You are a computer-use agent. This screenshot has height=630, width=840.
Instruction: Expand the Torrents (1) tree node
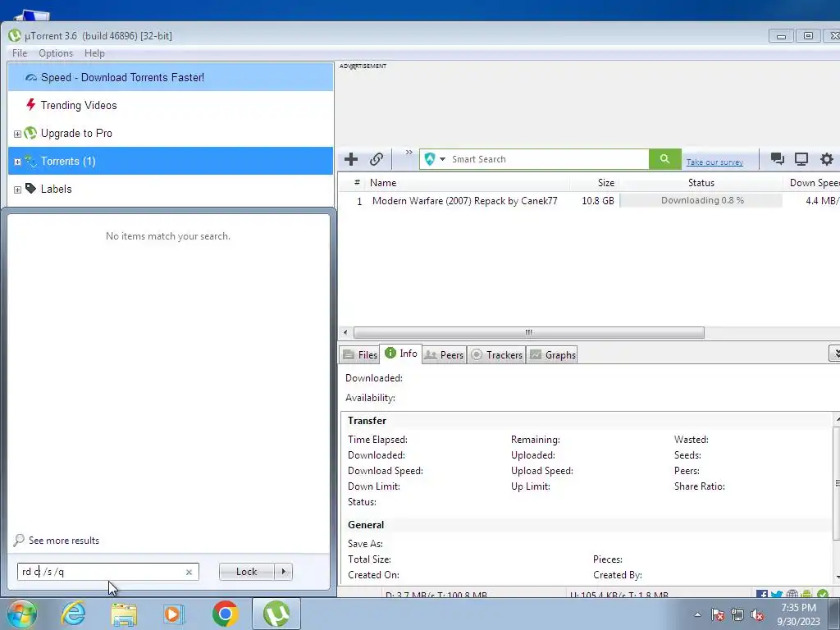(x=17, y=162)
